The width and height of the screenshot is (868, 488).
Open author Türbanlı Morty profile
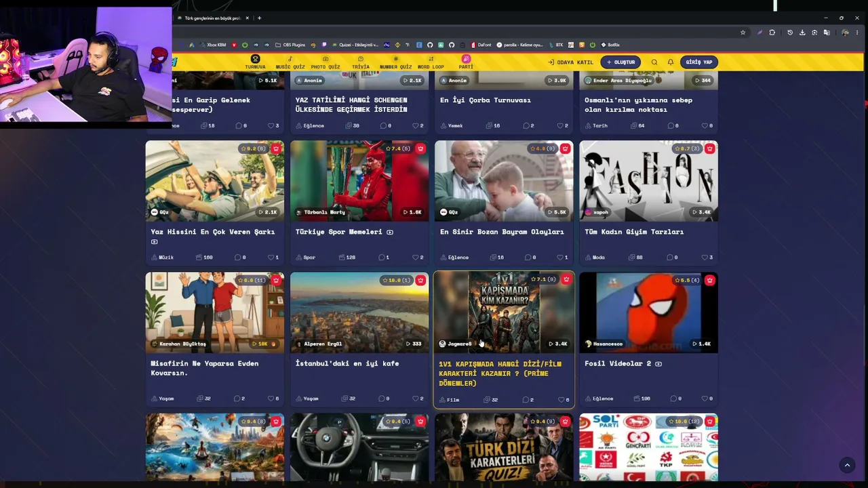point(321,212)
